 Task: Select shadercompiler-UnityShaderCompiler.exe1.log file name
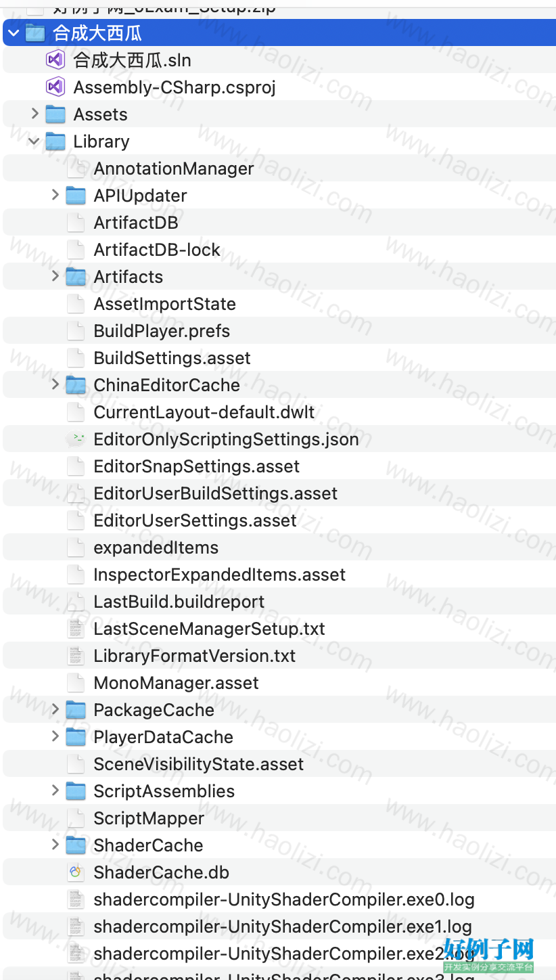[283, 927]
